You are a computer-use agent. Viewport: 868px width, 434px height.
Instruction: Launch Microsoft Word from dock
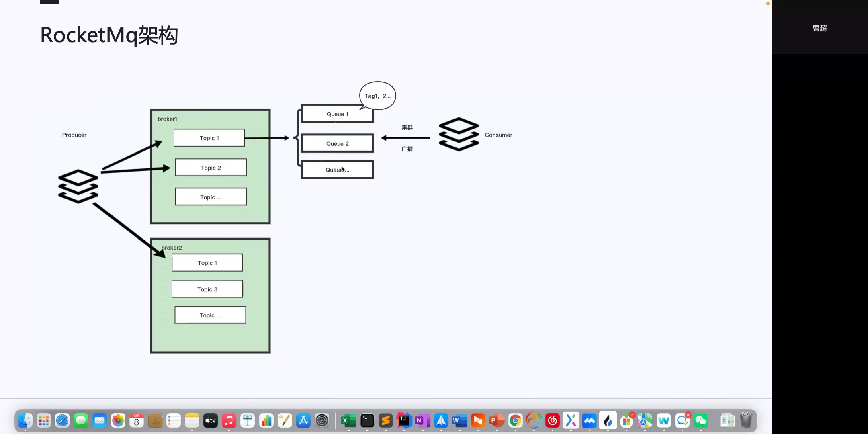pyautogui.click(x=459, y=421)
